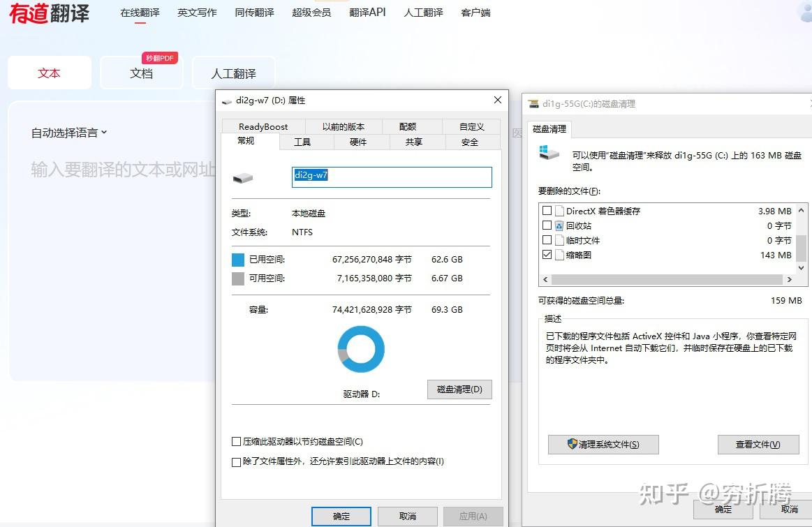Open 人工翻译 in the top menu

click(423, 13)
